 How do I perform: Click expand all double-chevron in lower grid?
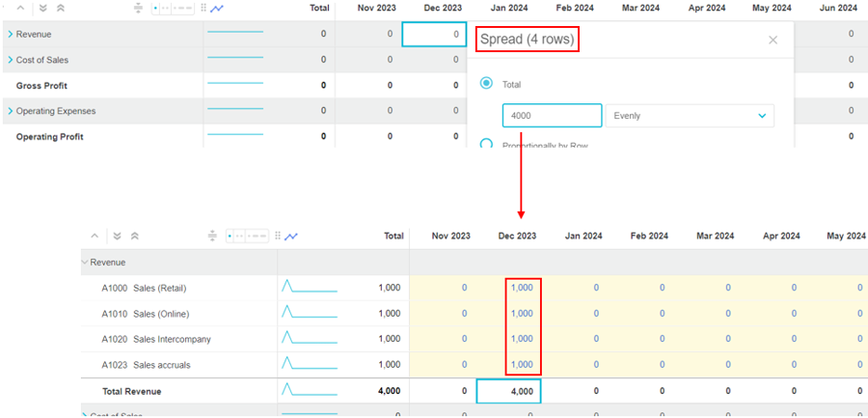(x=117, y=236)
